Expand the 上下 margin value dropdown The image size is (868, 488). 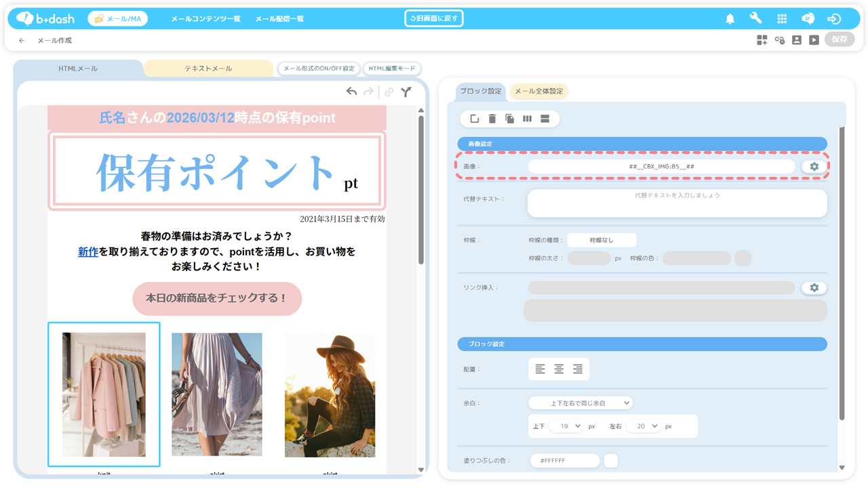(566, 426)
